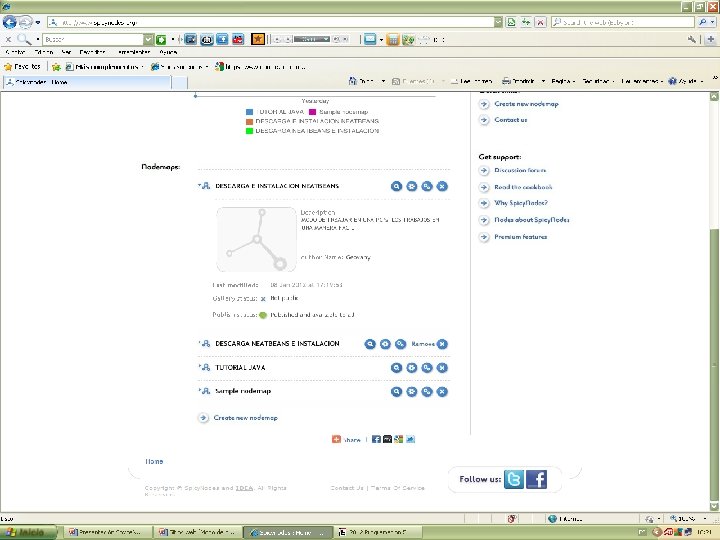Image resolution: width=720 pixels, height=540 pixels.
Task: Click Terms Of Service footer link
Action: click(398, 488)
